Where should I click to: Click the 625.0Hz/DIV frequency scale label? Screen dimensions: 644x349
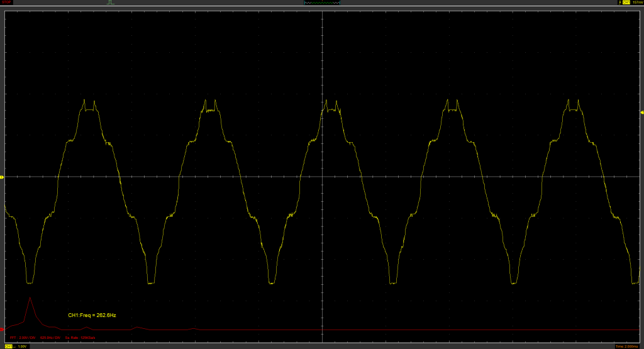(50, 338)
